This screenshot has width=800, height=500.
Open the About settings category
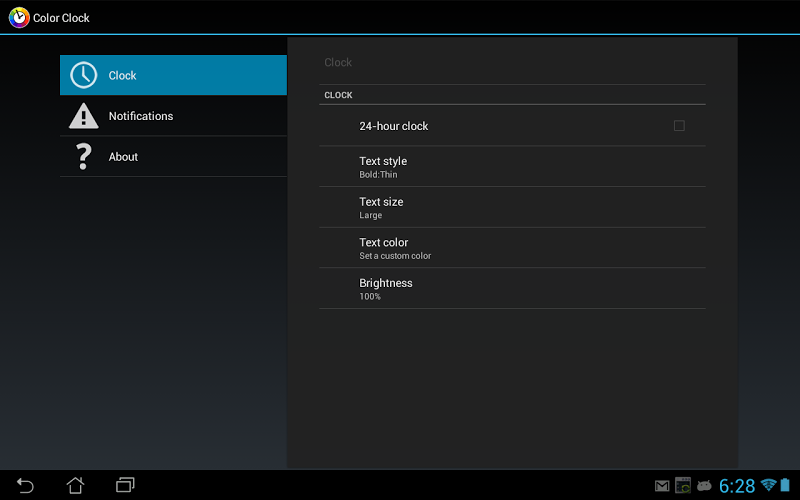[x=173, y=157]
